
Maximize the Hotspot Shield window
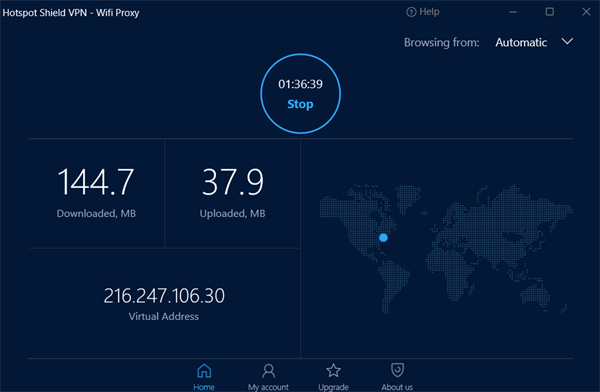click(549, 12)
